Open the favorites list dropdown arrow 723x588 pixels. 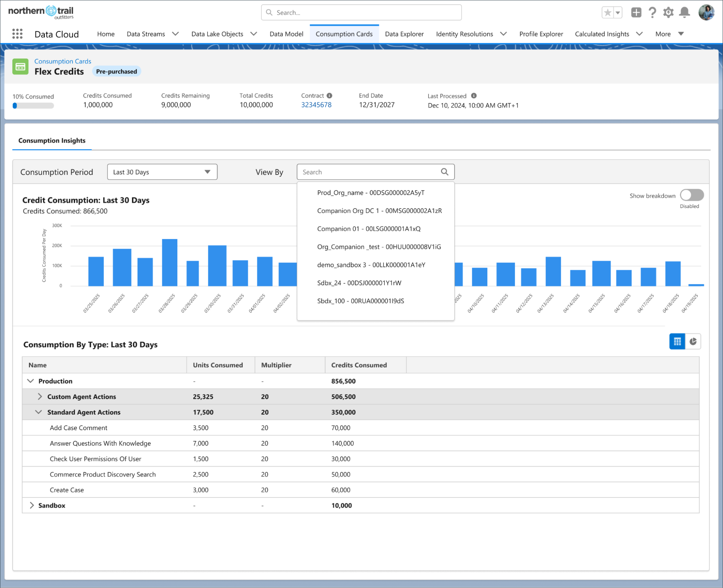point(618,13)
